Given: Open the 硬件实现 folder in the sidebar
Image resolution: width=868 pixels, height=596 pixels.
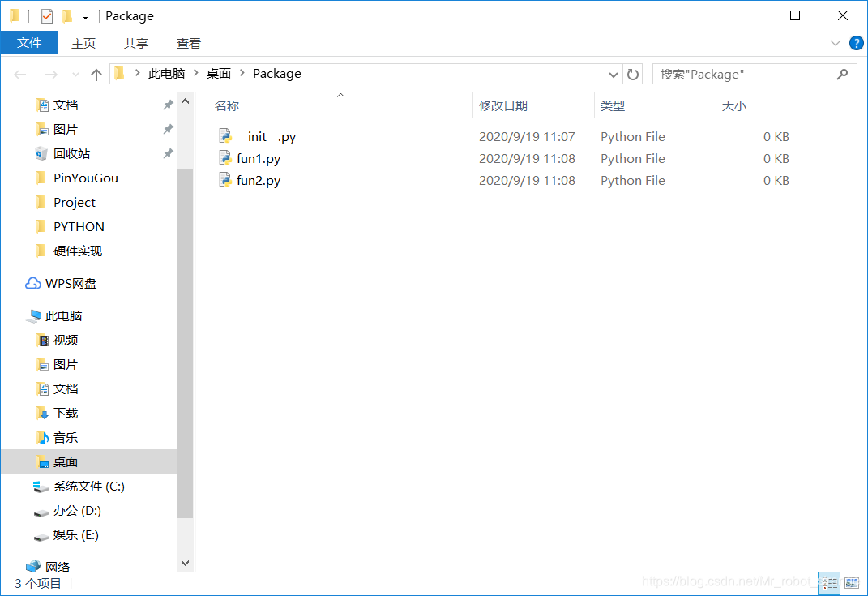Looking at the screenshot, I should [78, 251].
